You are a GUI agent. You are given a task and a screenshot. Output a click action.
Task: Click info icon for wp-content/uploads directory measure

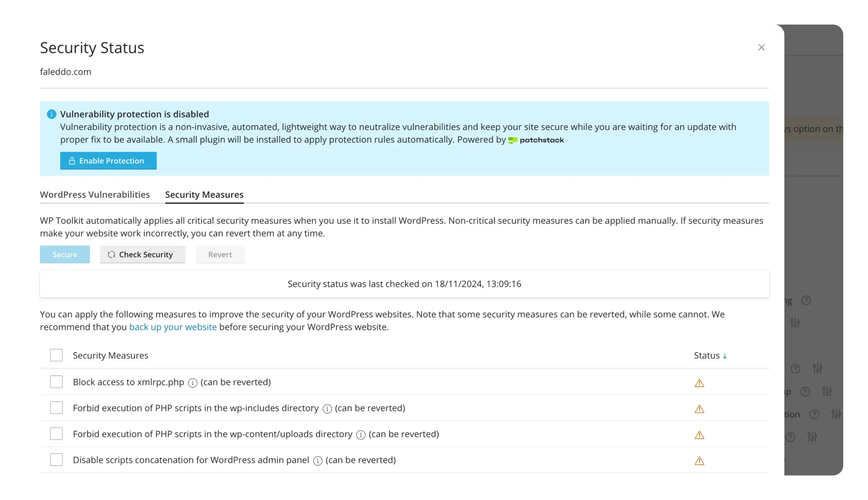click(361, 435)
